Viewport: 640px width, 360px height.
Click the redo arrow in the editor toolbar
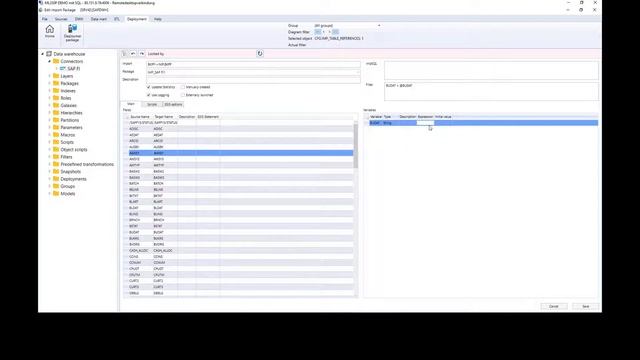click(142, 53)
